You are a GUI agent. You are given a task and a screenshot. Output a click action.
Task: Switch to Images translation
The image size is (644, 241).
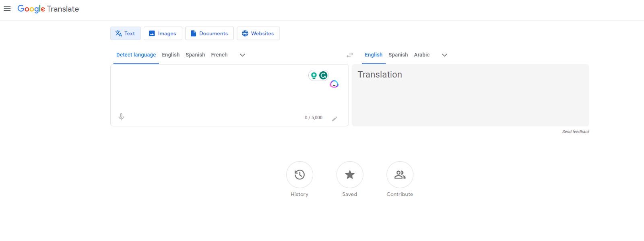163,33
